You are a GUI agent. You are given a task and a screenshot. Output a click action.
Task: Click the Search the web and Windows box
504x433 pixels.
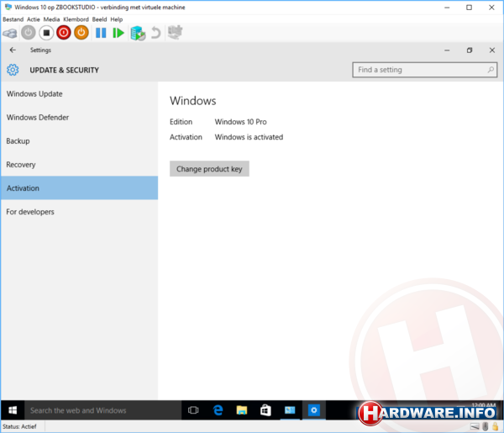tap(102, 410)
